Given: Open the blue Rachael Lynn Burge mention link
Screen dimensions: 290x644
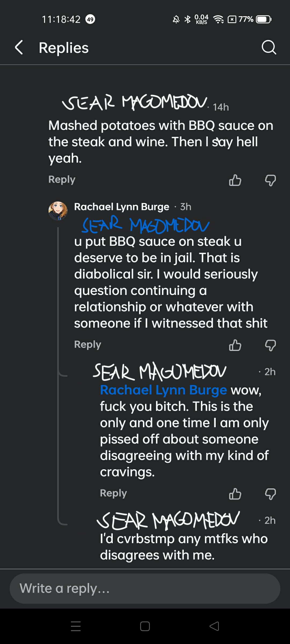Looking at the screenshot, I should pos(163,390).
